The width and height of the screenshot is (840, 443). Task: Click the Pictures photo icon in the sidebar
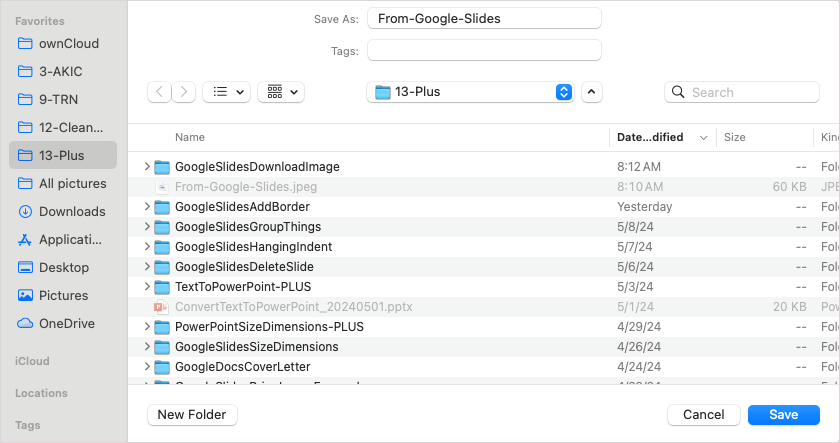pos(25,295)
